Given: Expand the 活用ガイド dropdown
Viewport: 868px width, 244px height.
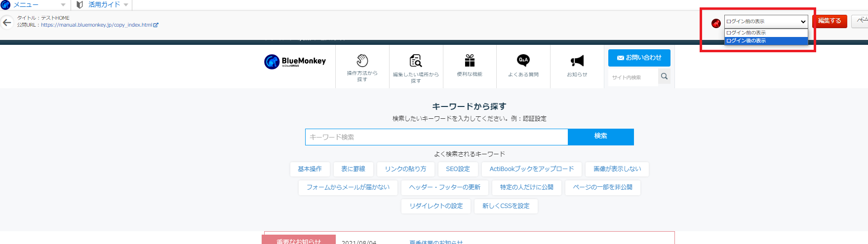Looking at the screenshot, I should click(103, 5).
